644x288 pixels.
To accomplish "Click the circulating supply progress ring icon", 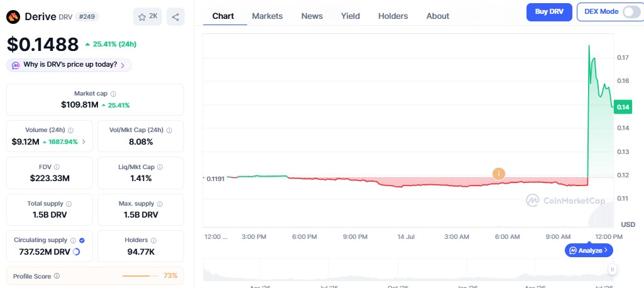I will (x=76, y=252).
